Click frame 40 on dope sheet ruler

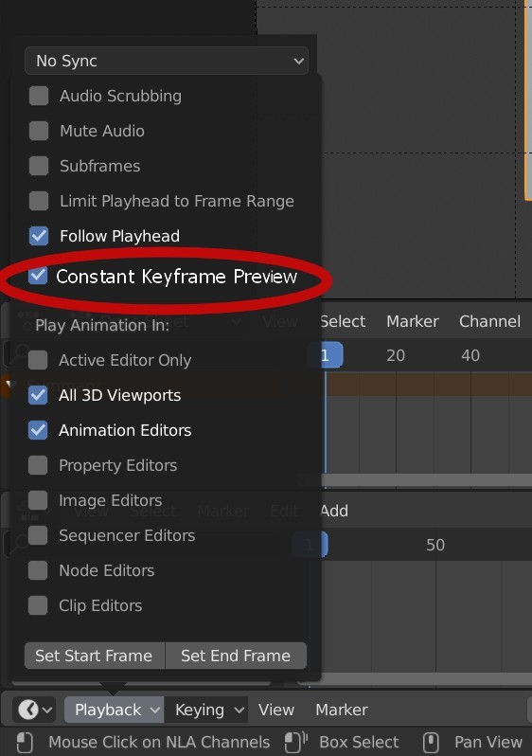tap(470, 356)
